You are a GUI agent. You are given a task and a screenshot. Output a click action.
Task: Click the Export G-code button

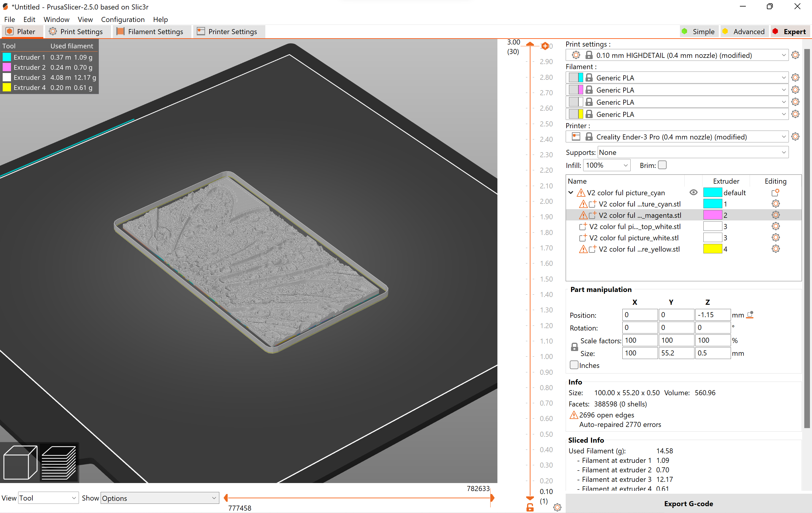pyautogui.click(x=688, y=504)
